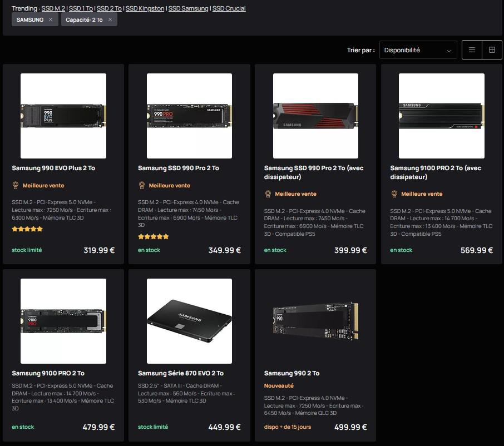This screenshot has width=504, height=446.
Task: Click stock limité on 990 EVO Plus
Action: 27,250
